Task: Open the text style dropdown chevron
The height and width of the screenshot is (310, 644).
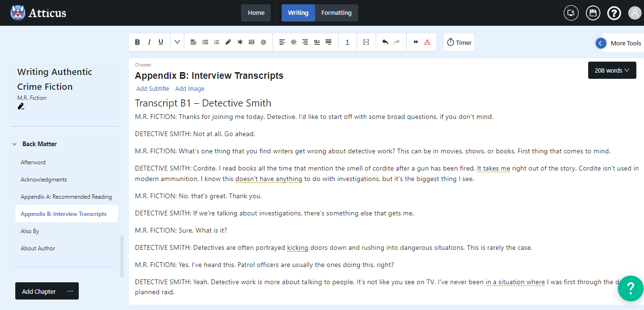Action: 177,43
